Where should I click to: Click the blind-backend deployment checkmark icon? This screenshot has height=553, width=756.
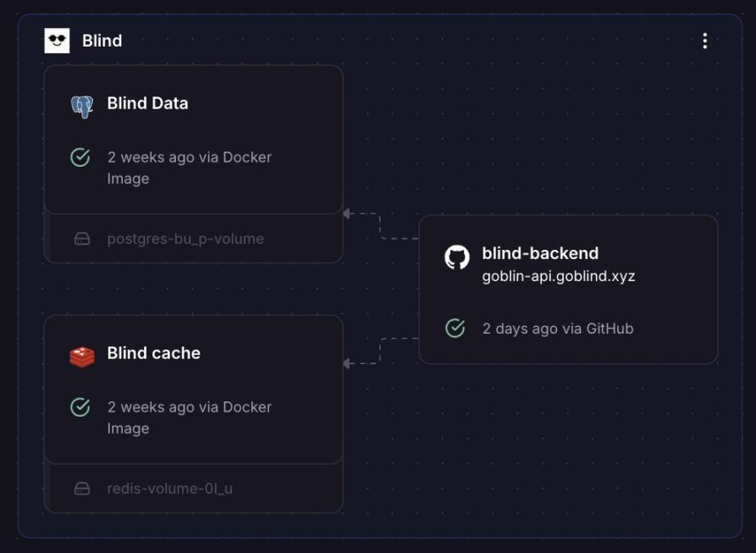click(455, 329)
